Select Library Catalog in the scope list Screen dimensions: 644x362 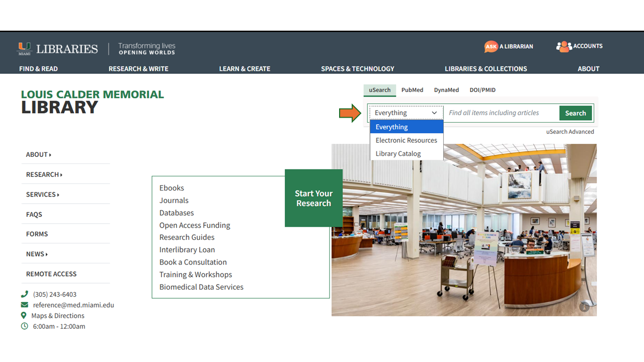click(x=398, y=154)
